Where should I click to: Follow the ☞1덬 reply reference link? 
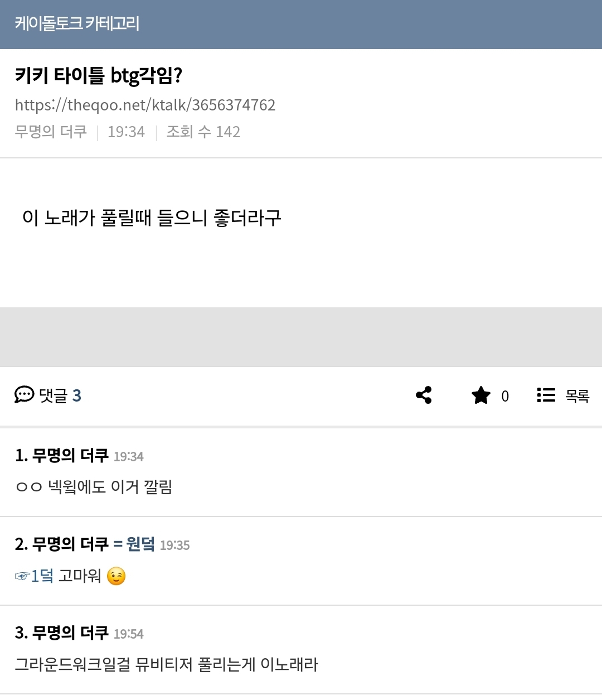pos(35,576)
